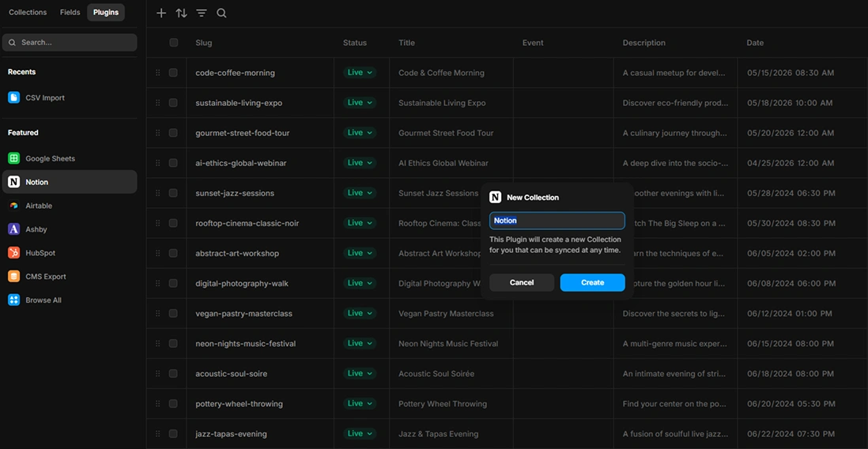Click drag handle of code-coffee-morning row
Screen dimensions: 868x449
[x=158, y=73]
